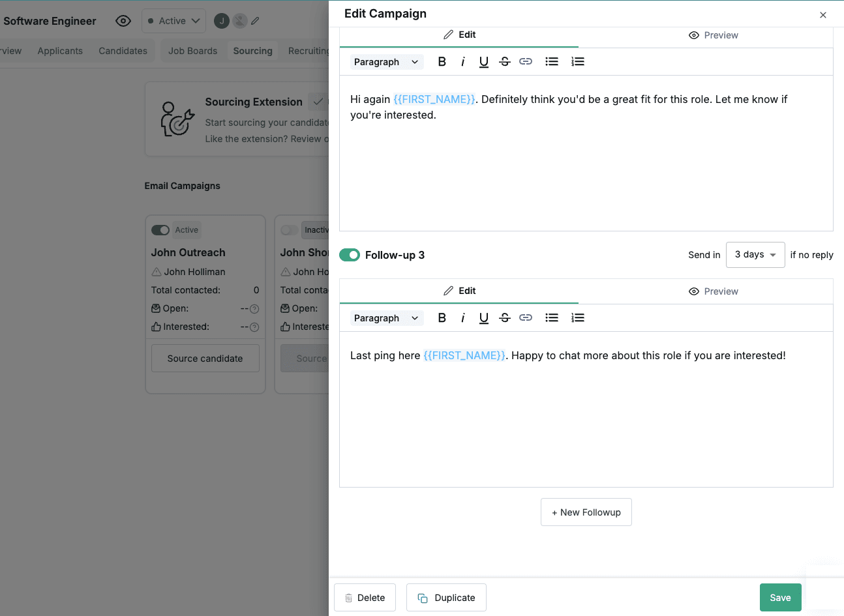Save the campaign changes
This screenshot has height=616, width=844.
[x=780, y=598]
